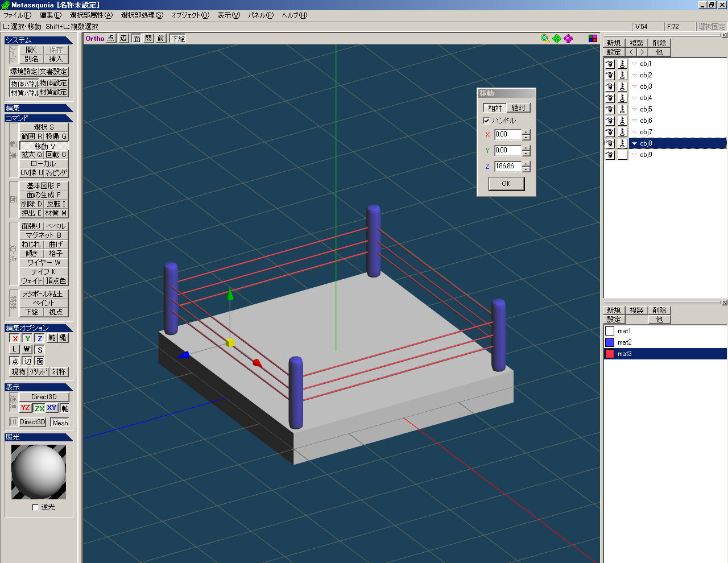Click the red X axis constraint button
This screenshot has height=563, width=728.
point(15,338)
